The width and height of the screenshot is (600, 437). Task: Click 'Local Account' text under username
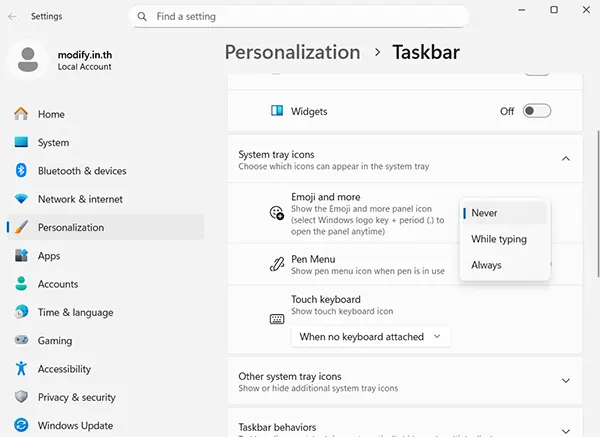click(85, 67)
